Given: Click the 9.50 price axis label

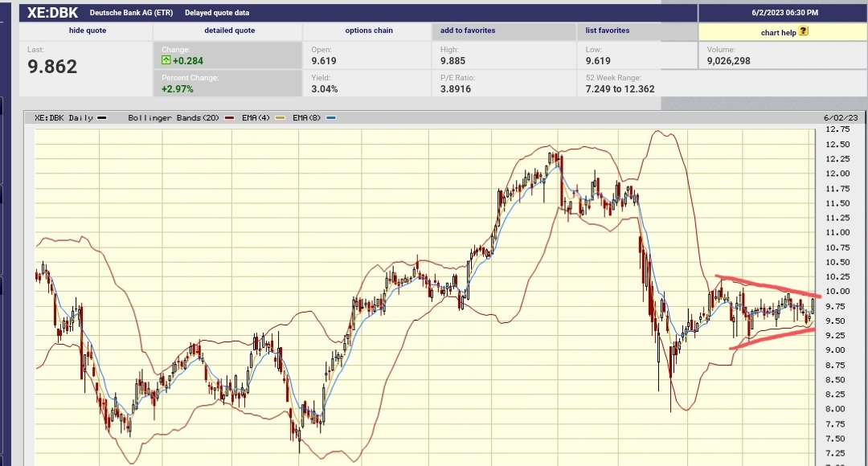Looking at the screenshot, I should (x=835, y=321).
